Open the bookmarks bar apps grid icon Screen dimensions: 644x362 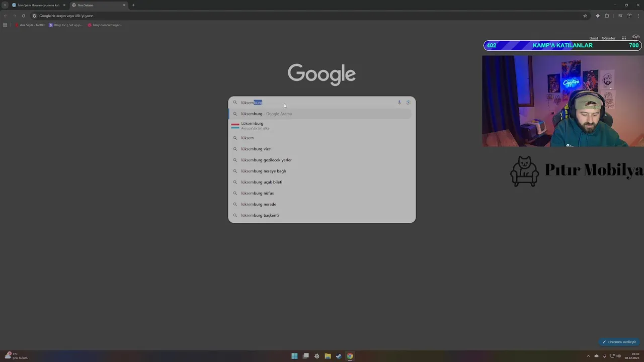point(5,25)
